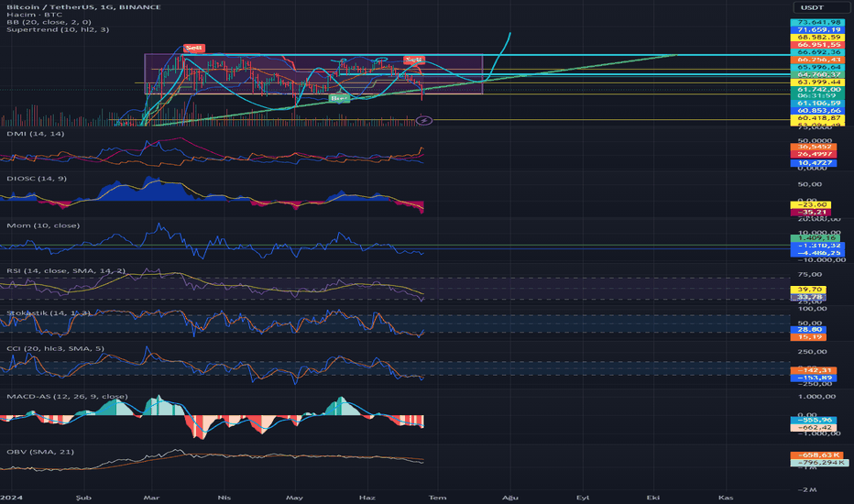The height and width of the screenshot is (504, 854).
Task: Click the red Sell signal label near March peak
Action: click(x=194, y=48)
